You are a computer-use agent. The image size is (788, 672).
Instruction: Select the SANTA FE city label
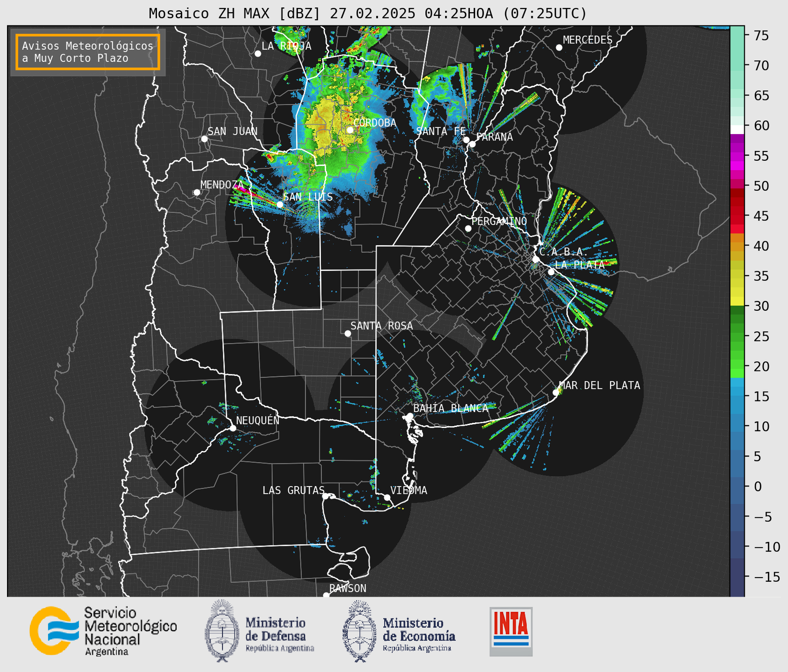pos(441,131)
